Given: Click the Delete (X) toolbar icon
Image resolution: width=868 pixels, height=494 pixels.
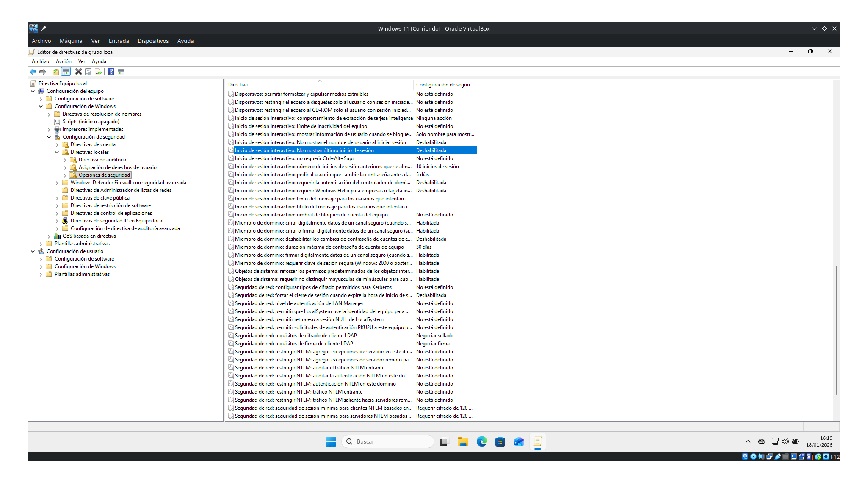Looking at the screenshot, I should point(78,72).
